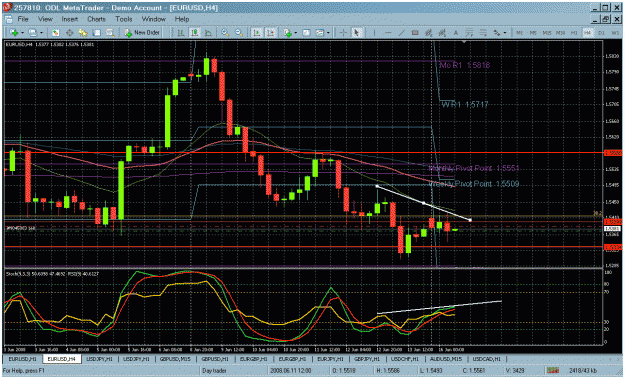Open the Navigator panel icon
Screen dimensions: 625x377
83,33
